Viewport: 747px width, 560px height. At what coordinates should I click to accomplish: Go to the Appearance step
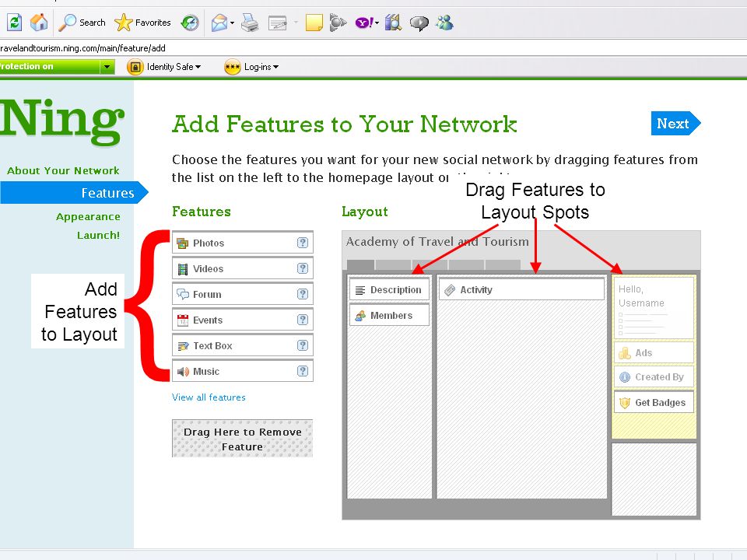88,217
